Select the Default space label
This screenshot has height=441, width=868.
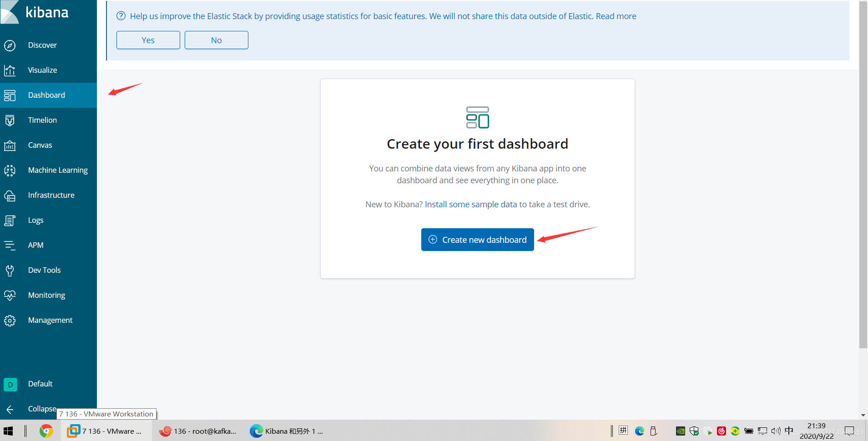click(x=40, y=384)
